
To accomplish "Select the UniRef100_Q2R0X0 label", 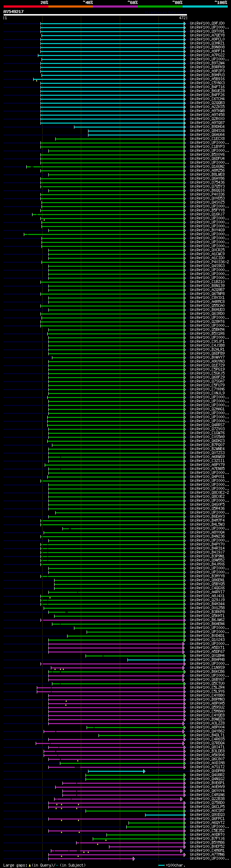I will 207,119.
